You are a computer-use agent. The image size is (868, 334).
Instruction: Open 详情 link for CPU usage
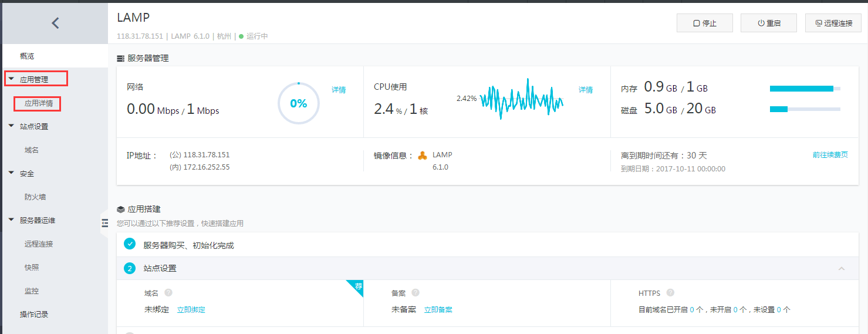pos(586,90)
